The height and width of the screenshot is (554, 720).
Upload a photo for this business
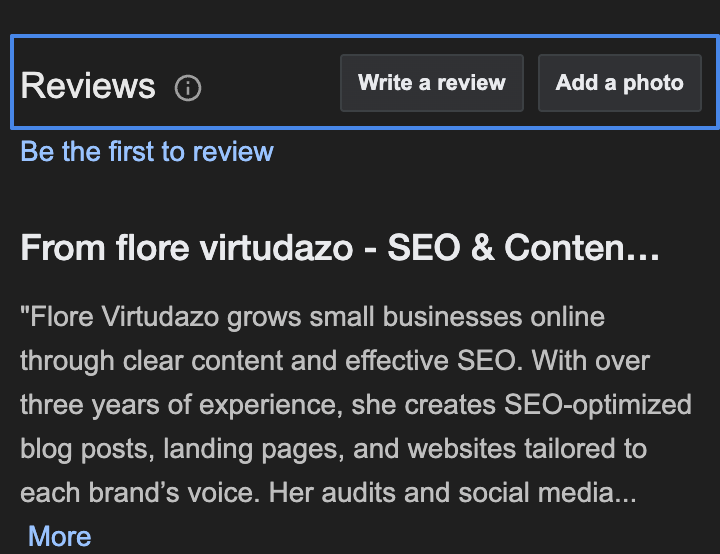(x=620, y=83)
